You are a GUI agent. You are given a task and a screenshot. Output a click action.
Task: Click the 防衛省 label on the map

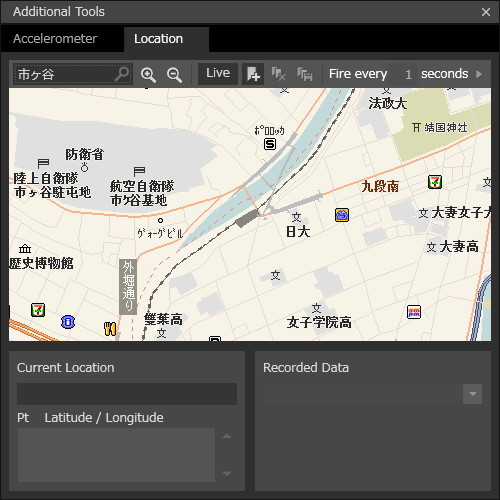point(84,154)
